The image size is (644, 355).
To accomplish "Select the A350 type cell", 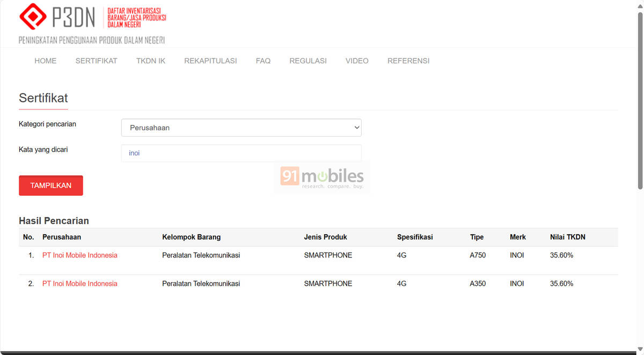I will click(x=478, y=284).
